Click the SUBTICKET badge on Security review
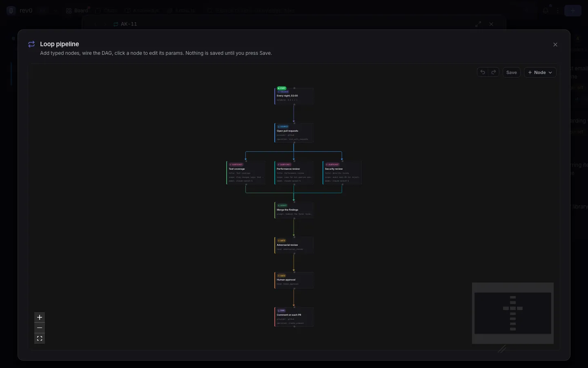 [332, 164]
